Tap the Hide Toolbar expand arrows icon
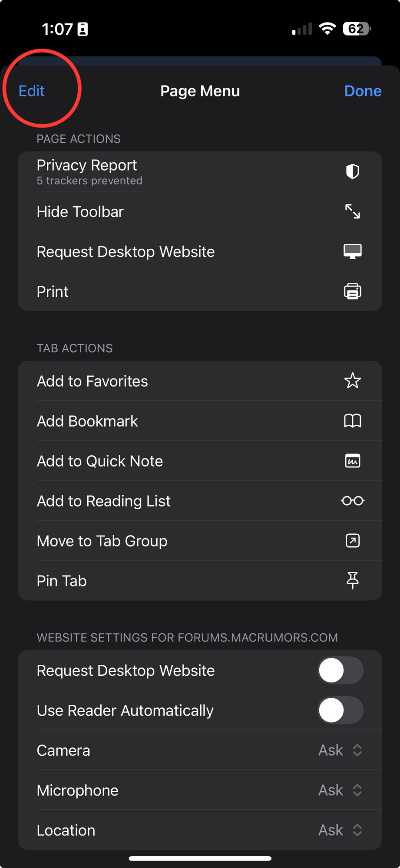The width and height of the screenshot is (400, 868). [x=352, y=211]
